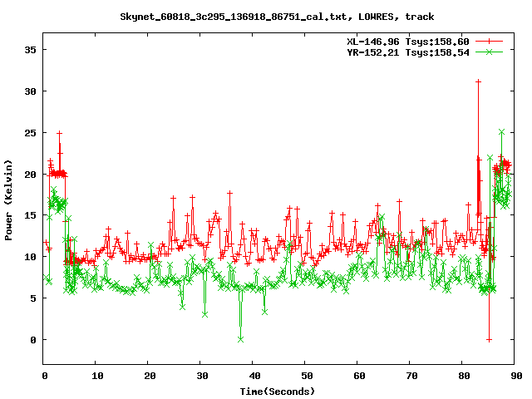Click the red spike peak above 30 Kelvin

[x=479, y=81]
